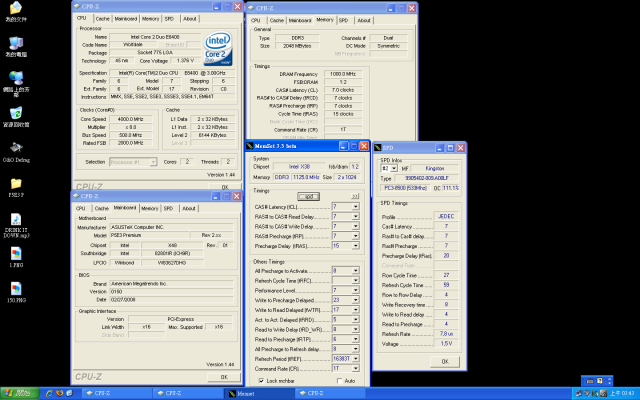Launch Firefox from the quick launch bar
Image resolution: width=640 pixels, height=400 pixels.
(60, 393)
